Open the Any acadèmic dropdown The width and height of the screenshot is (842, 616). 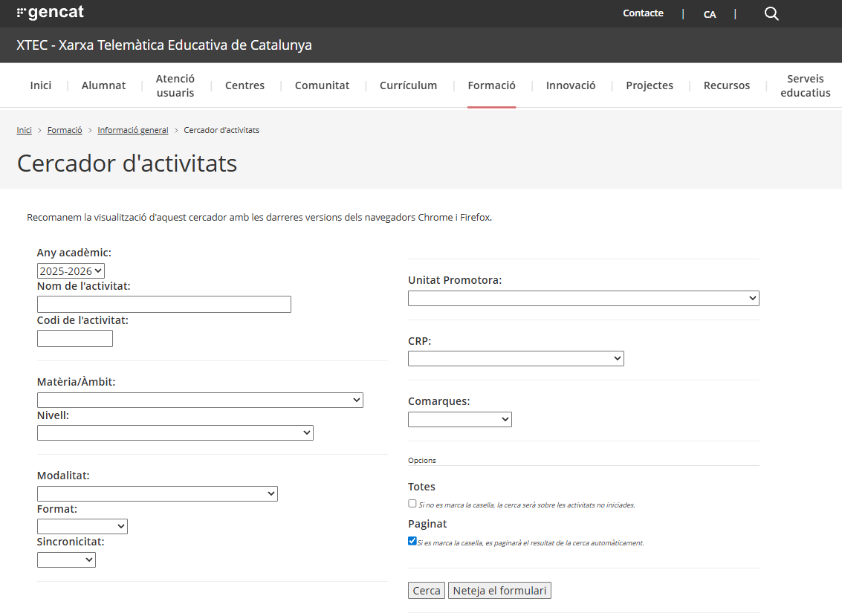click(x=71, y=271)
